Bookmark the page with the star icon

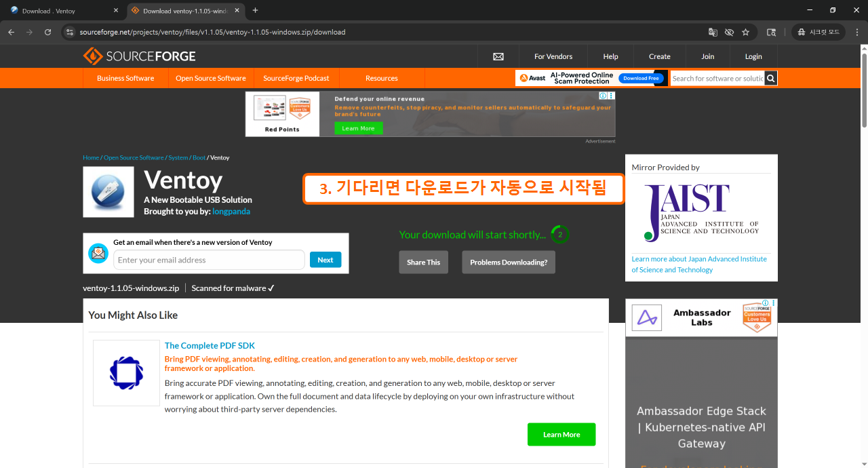[x=745, y=32]
